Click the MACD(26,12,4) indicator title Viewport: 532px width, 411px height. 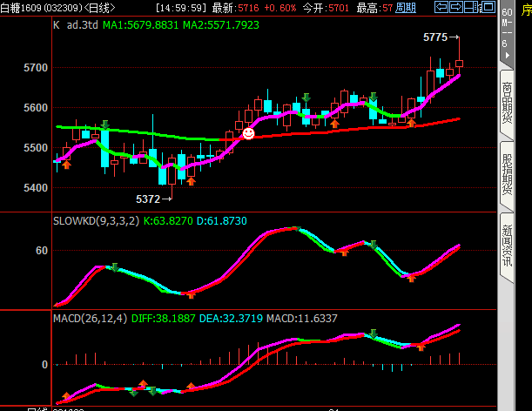click(90, 319)
